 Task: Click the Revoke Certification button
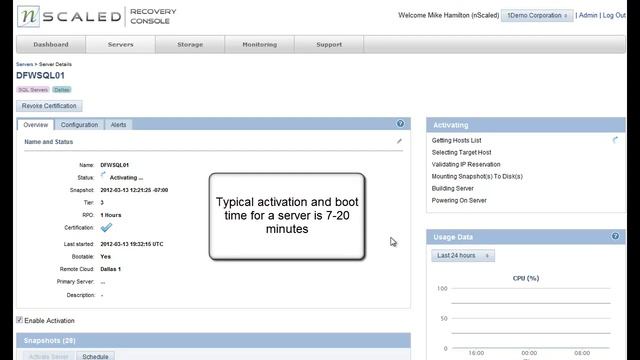[x=49, y=106]
